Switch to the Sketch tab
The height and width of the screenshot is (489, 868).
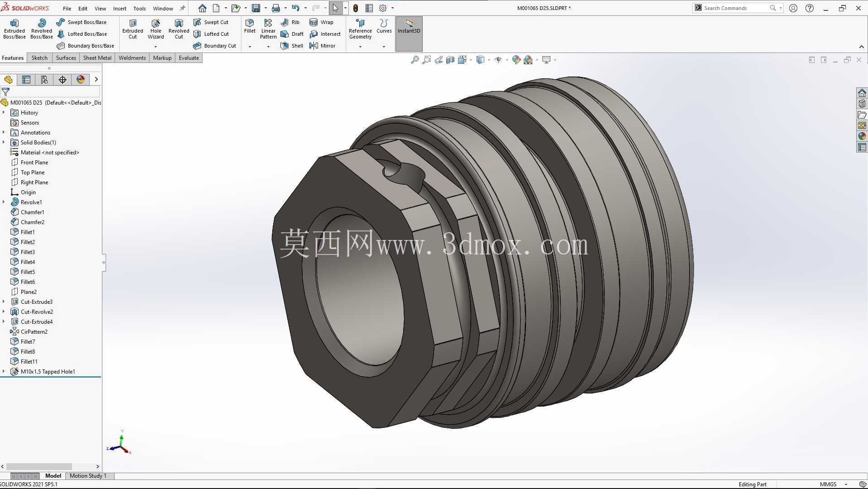pos(39,58)
